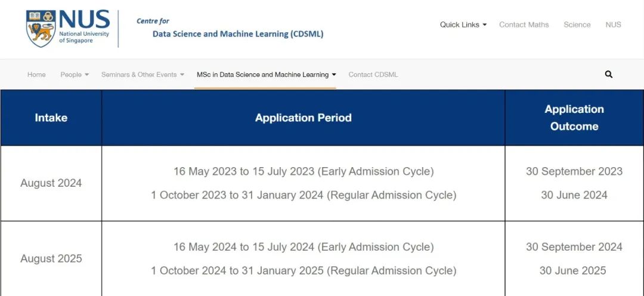Viewport: 644px width, 296px height.
Task: Select the August 2024 intake cell
Action: tap(51, 183)
